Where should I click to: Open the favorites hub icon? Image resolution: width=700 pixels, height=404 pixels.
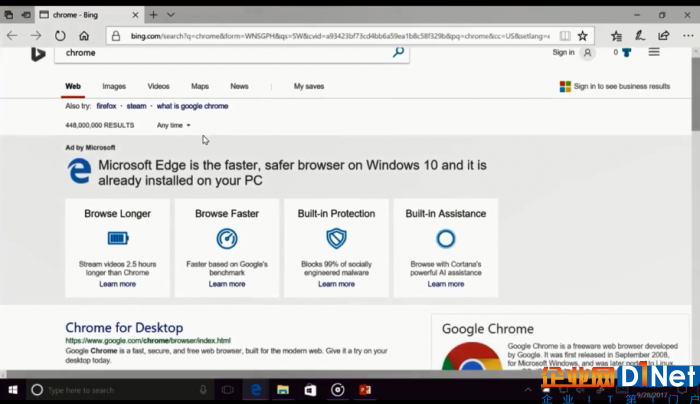tap(617, 36)
